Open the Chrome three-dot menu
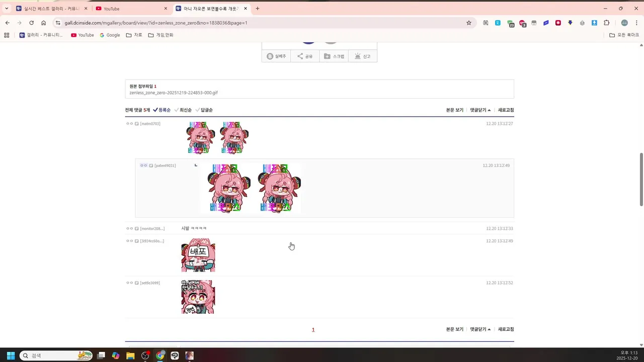Viewport: 644px width, 362px height. tap(636, 23)
